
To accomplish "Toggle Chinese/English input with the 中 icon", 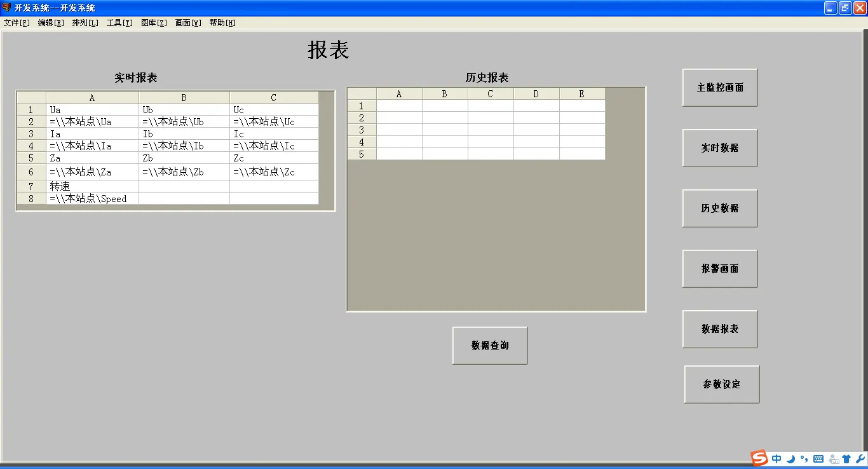I will point(776,458).
